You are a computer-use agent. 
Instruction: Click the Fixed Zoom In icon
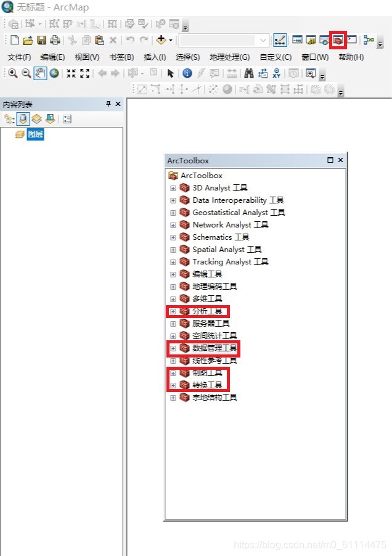point(71,73)
